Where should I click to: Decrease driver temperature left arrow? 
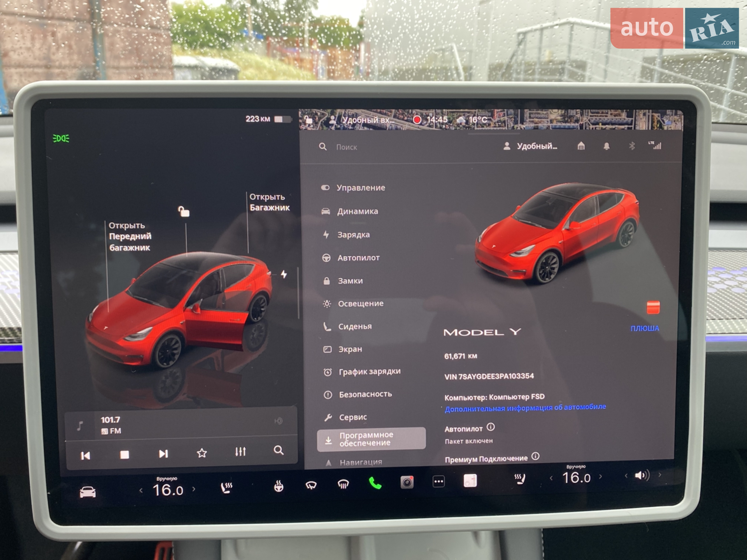point(141,491)
